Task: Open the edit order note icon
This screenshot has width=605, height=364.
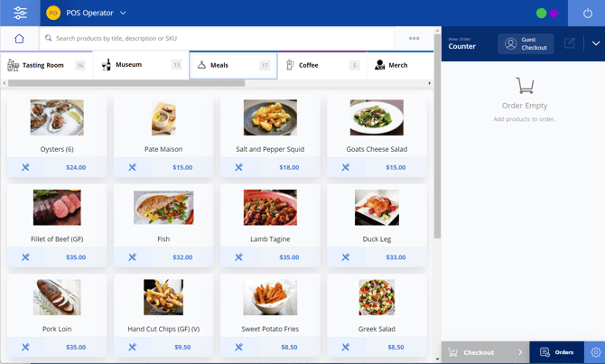Action: coord(570,43)
